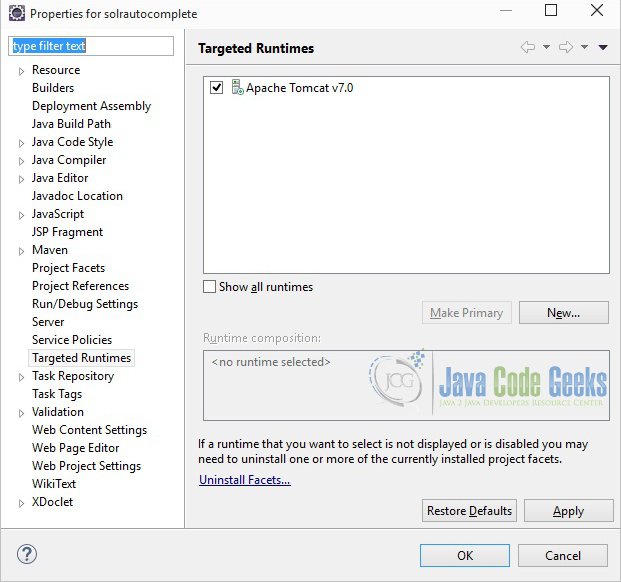Open WikiText settings
The width and height of the screenshot is (621, 582).
click(x=54, y=484)
